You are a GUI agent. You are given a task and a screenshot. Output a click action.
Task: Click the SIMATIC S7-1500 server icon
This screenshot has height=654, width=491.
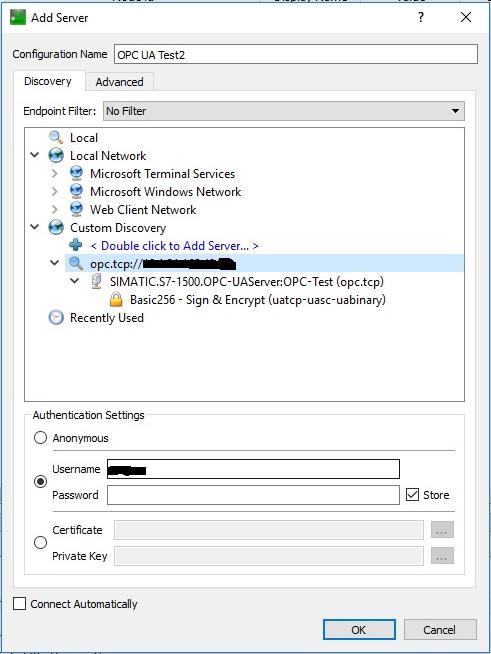pos(96,282)
